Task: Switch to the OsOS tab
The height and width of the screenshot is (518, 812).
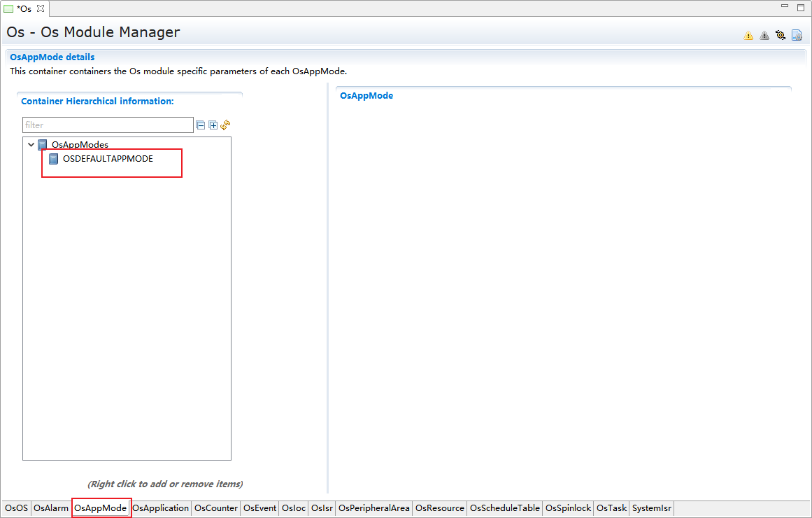Action: coord(17,508)
